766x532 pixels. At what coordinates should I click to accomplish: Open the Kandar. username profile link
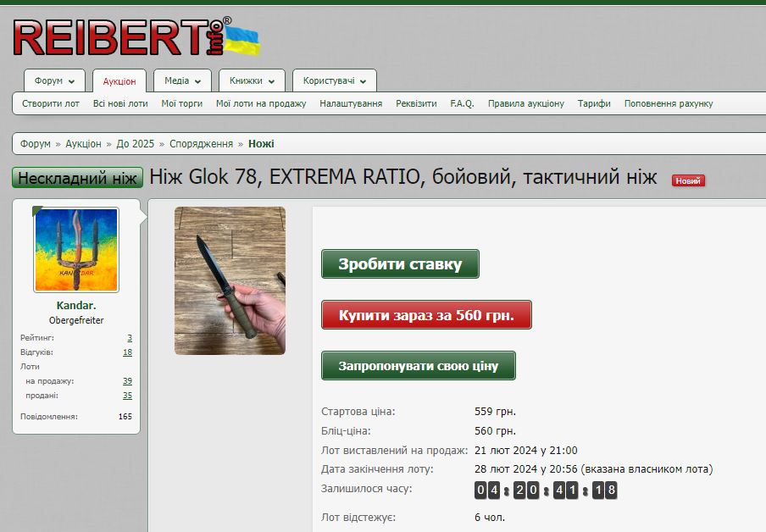point(76,305)
